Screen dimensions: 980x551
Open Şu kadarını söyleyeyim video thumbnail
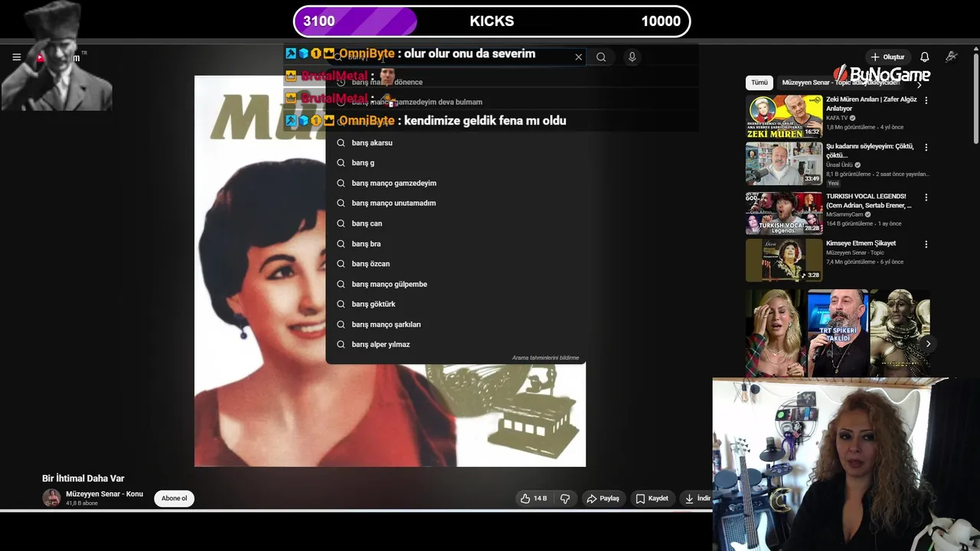point(784,163)
